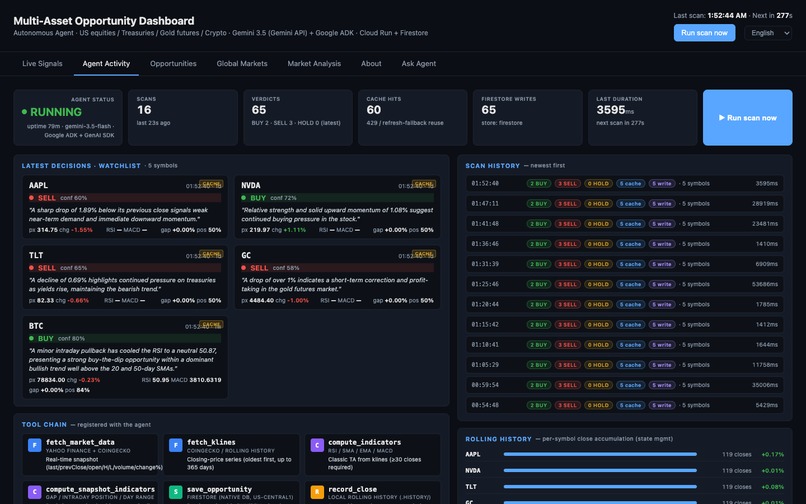Click the large Run scan now button
This screenshot has width=806, height=504.
click(747, 118)
